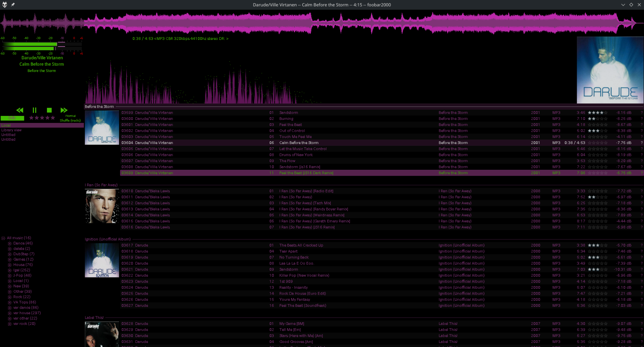Select the Rock (22) tree item
Viewport: 644px width, 347px height.
click(22, 297)
